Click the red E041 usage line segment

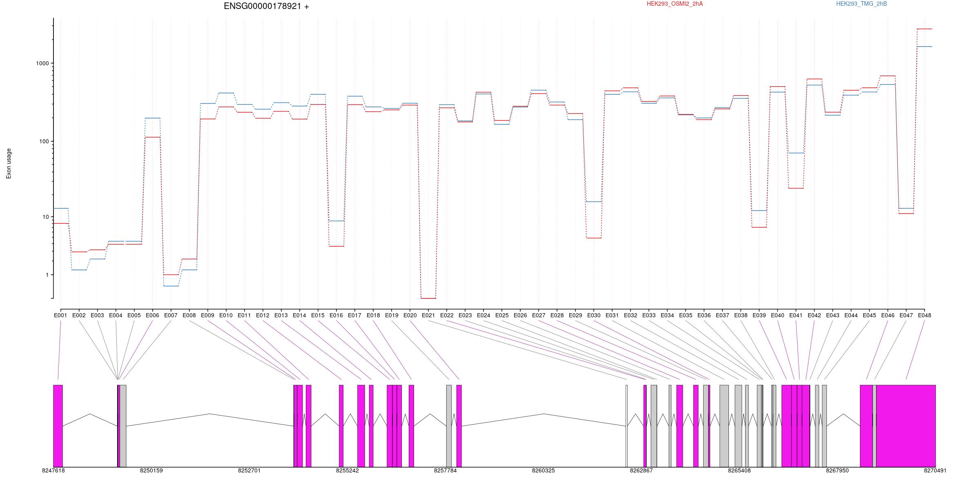pyautogui.click(x=796, y=188)
